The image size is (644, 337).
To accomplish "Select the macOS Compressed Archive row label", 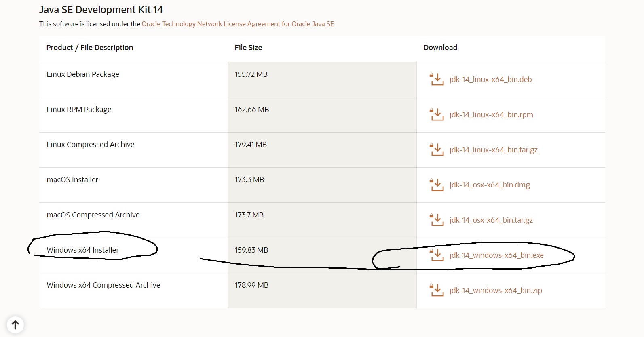I will pyautogui.click(x=93, y=215).
